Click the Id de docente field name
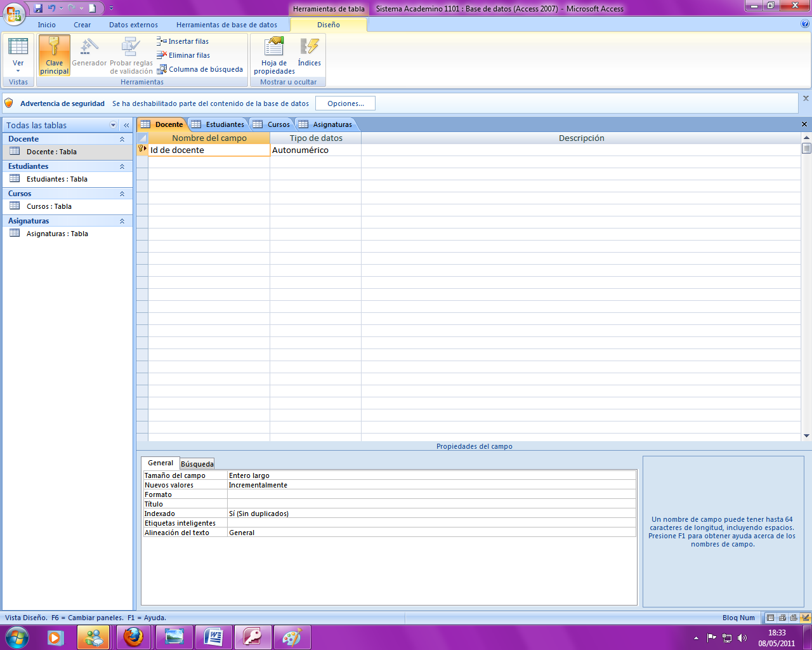The width and height of the screenshot is (812, 650). [209, 150]
